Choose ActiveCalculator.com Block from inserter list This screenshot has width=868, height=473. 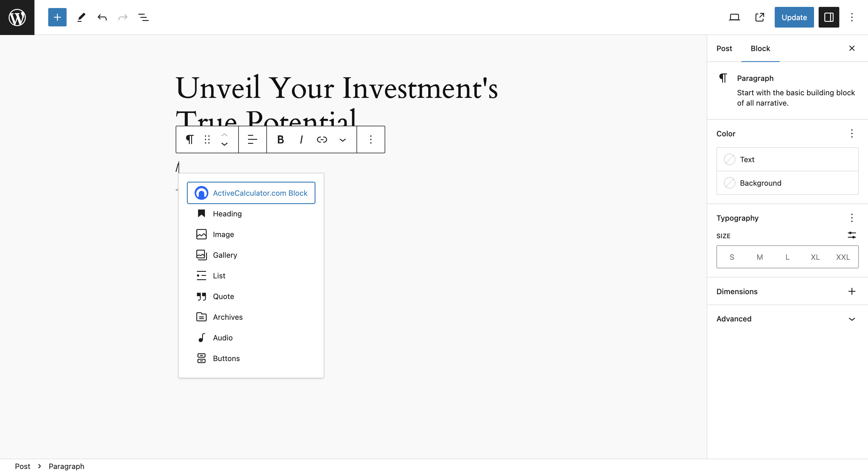251,193
